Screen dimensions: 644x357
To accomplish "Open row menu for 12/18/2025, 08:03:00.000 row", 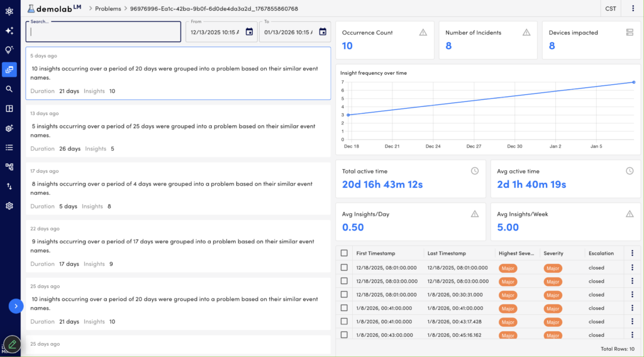I will [x=633, y=281].
